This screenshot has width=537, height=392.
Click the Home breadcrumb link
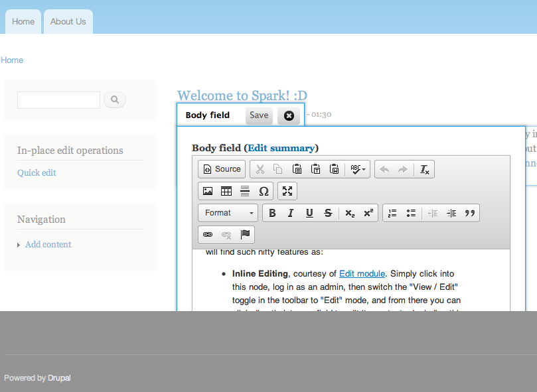(x=12, y=60)
